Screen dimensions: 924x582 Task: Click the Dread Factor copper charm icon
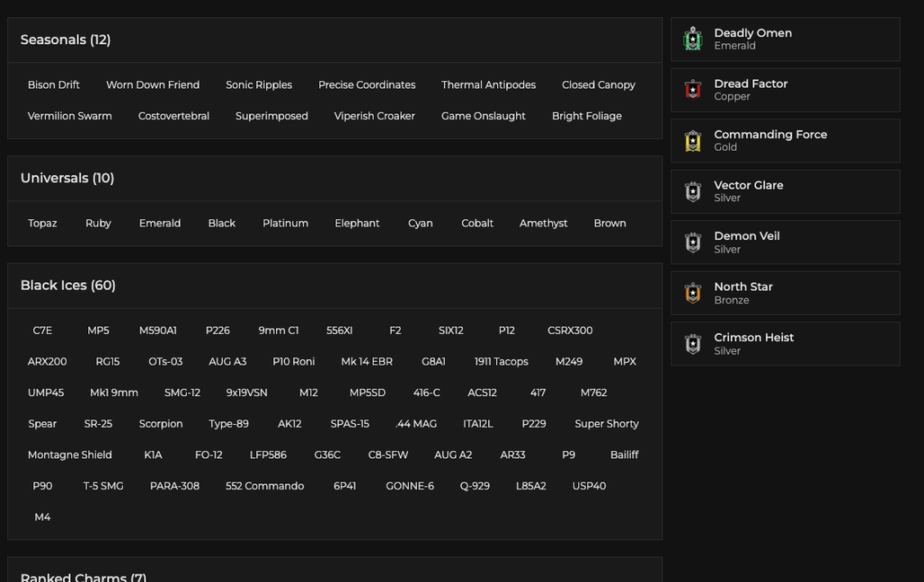click(693, 90)
